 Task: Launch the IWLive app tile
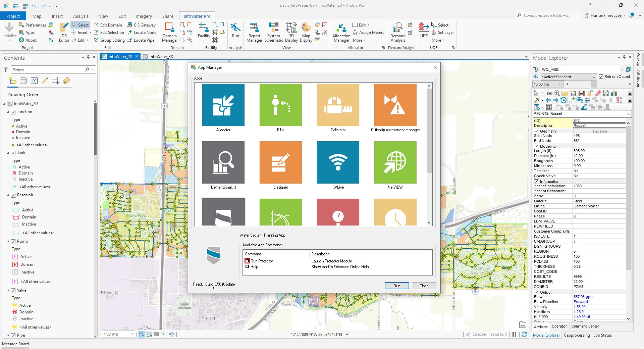coord(338,162)
